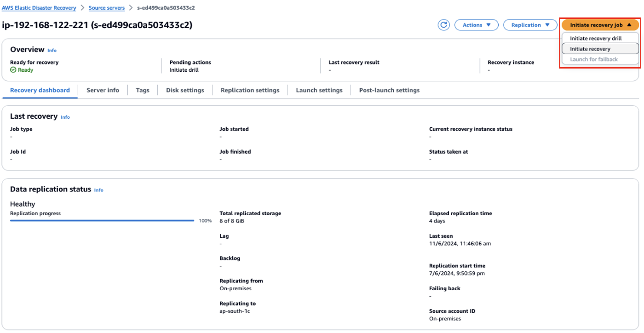Open the Replication settings tab
The width and height of the screenshot is (644, 333).
point(250,90)
